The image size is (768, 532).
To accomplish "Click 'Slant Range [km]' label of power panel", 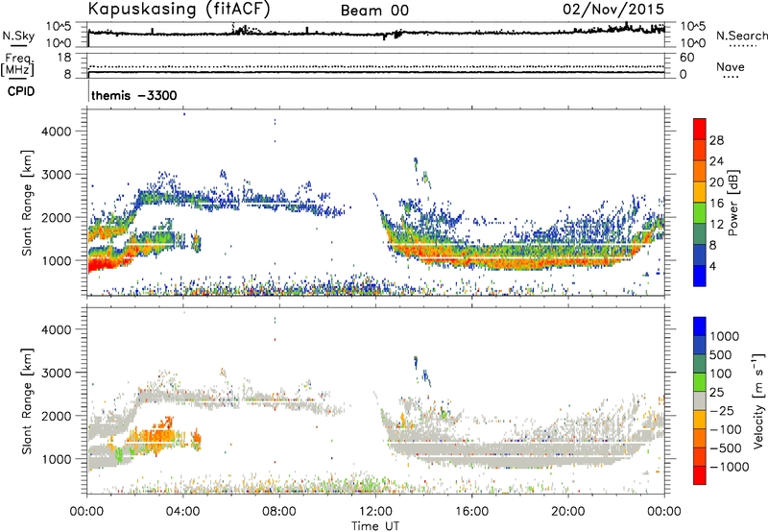I will click(x=27, y=203).
